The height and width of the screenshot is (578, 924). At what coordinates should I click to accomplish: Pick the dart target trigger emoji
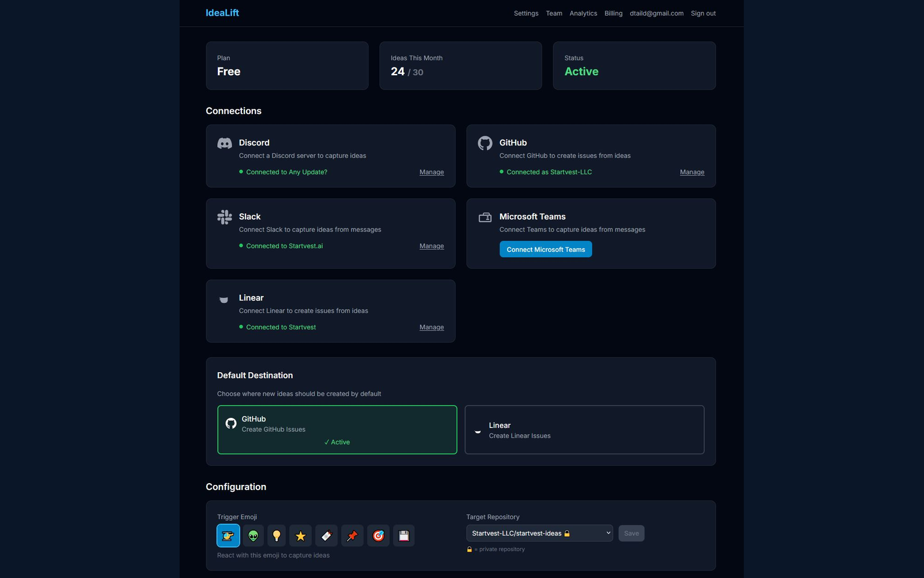tap(378, 535)
